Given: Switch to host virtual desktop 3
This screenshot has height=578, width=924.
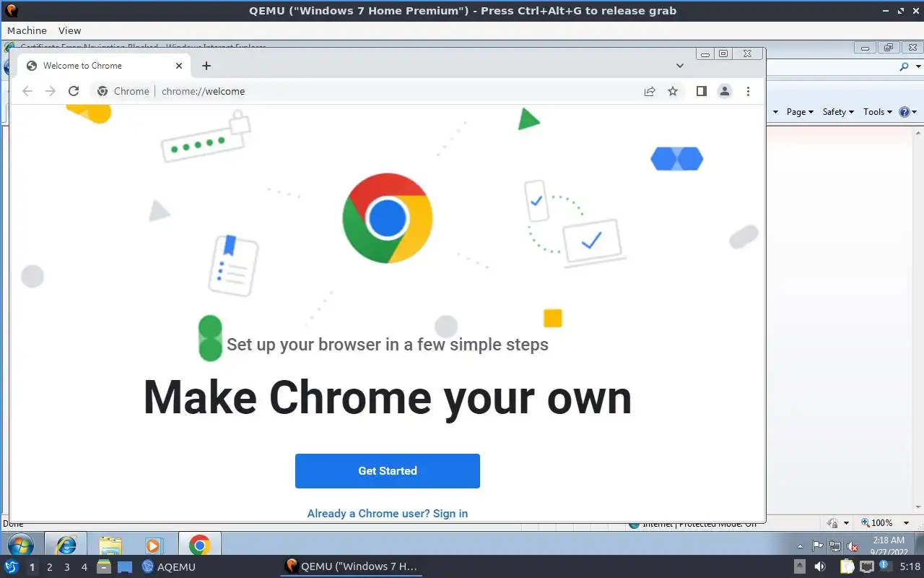Looking at the screenshot, I should coord(66,567).
